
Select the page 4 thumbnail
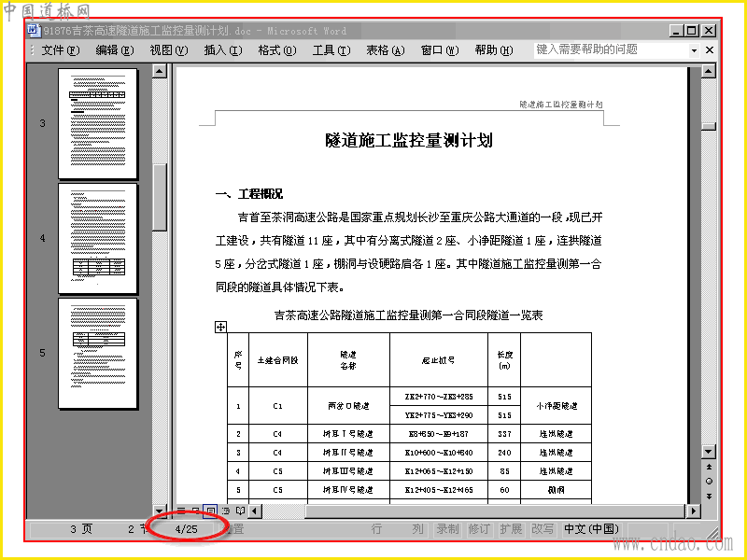98,238
